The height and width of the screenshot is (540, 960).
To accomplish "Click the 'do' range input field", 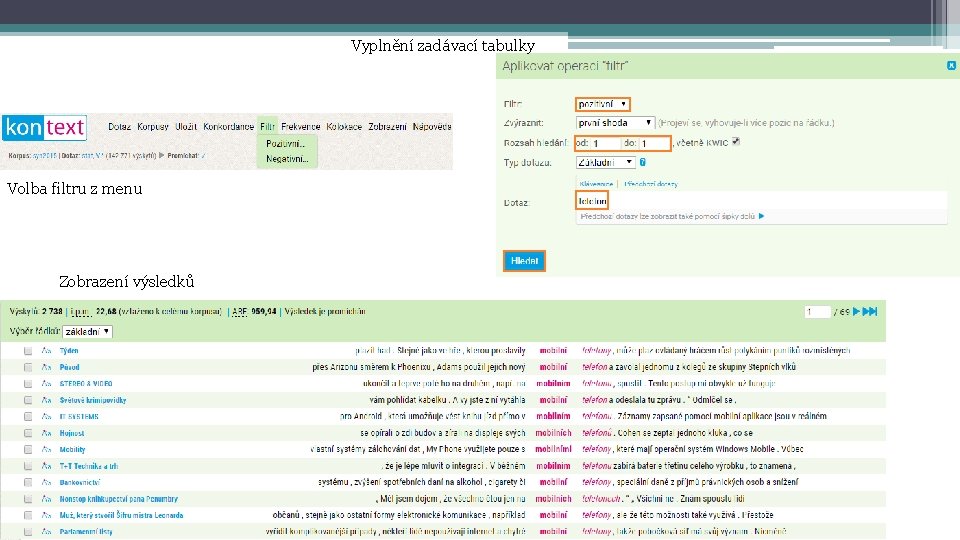I will 654,143.
